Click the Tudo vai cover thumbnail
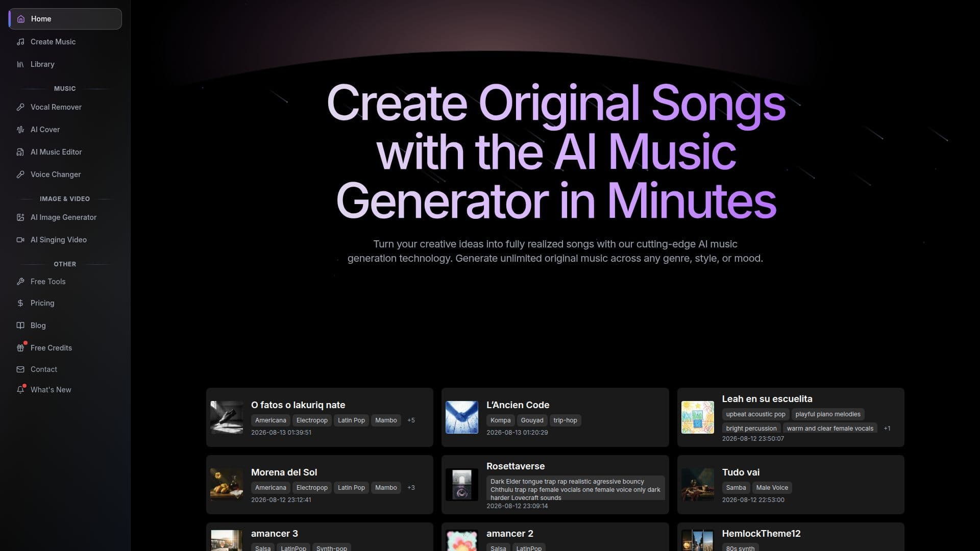This screenshot has width=980, height=551. (x=697, y=485)
